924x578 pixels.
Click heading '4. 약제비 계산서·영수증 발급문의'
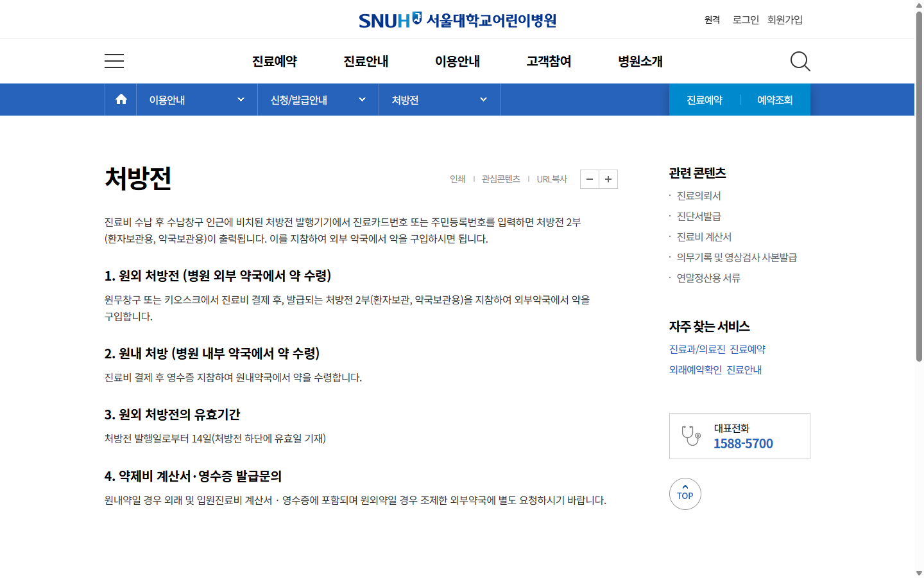click(193, 477)
